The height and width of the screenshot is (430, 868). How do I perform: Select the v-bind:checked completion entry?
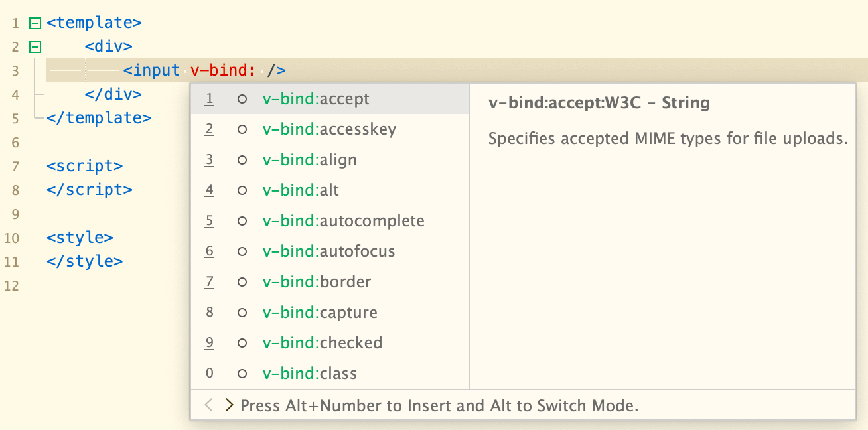click(x=330, y=343)
